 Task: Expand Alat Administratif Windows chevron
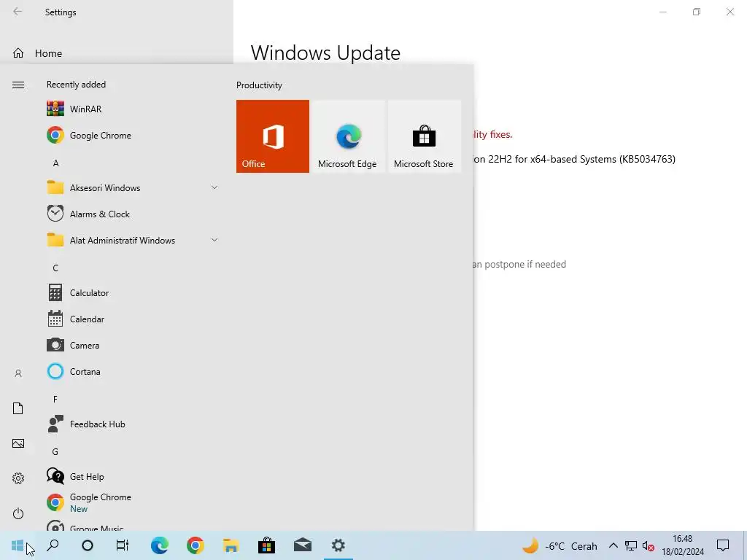[214, 240]
